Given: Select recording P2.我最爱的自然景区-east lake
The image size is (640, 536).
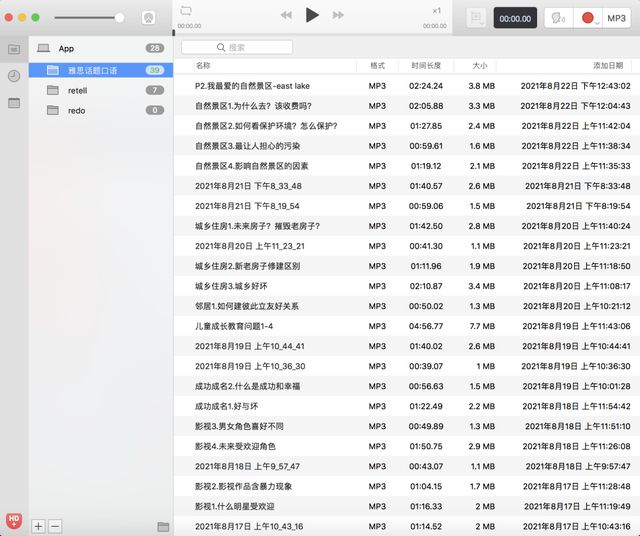Looking at the screenshot, I should click(x=407, y=86).
